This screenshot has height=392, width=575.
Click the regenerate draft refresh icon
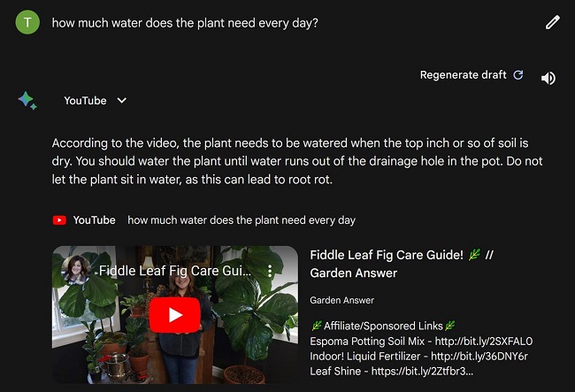518,75
